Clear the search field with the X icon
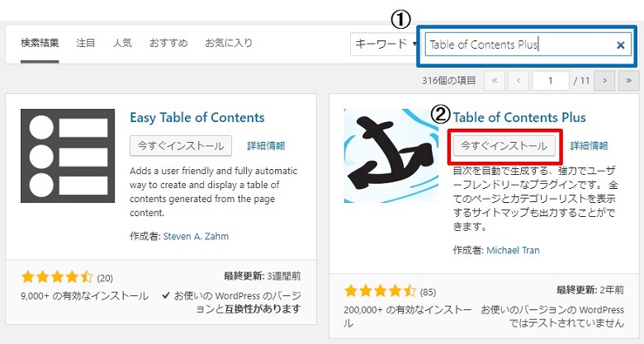The height and width of the screenshot is (344, 644). (x=620, y=45)
